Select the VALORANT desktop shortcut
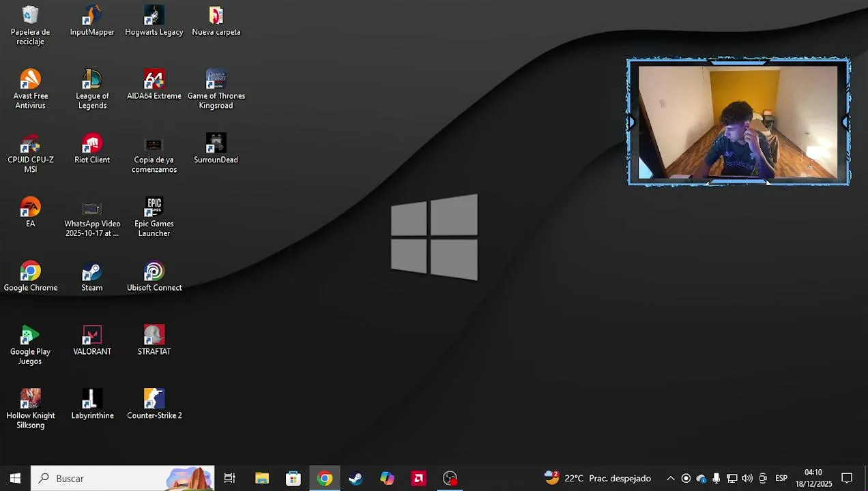Viewport: 868px width, 491px height. coord(92,341)
